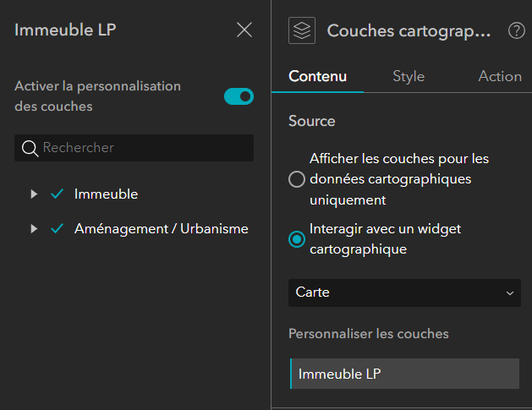Select 'Interagir avec un widget cartographique' radio

point(297,239)
